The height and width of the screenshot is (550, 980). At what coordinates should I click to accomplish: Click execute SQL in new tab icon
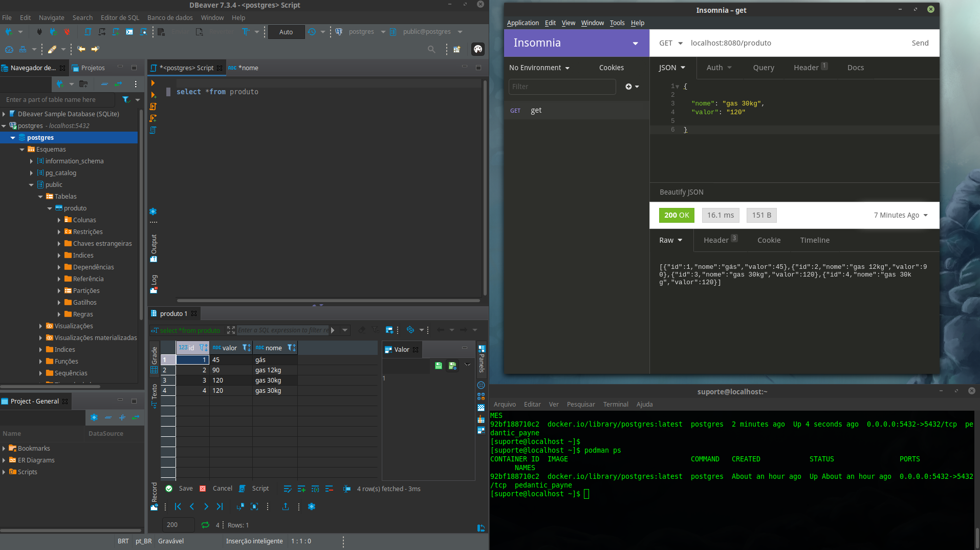[x=153, y=95]
